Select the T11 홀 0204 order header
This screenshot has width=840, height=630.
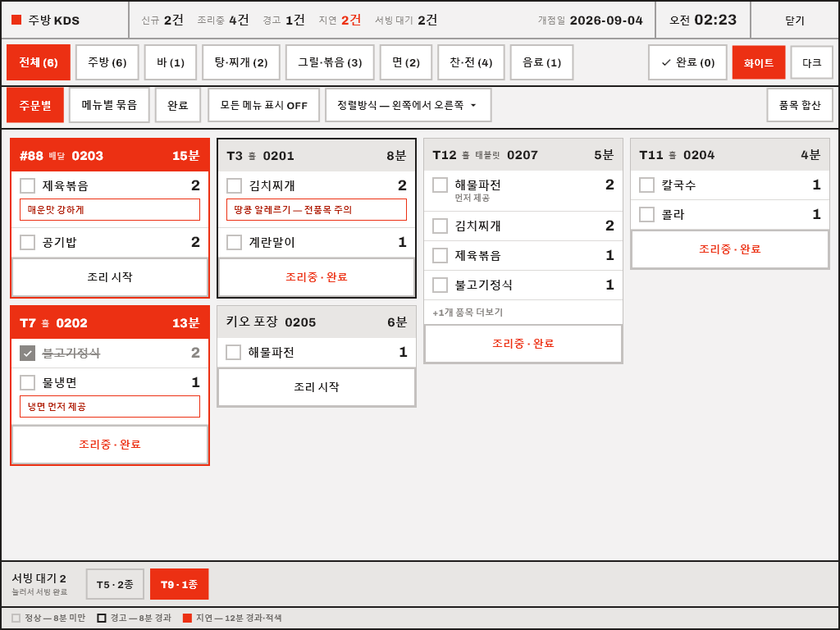730,155
